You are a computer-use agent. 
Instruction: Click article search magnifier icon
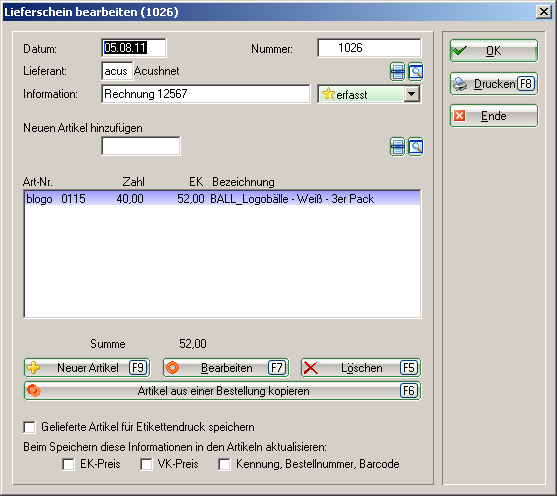(x=415, y=147)
